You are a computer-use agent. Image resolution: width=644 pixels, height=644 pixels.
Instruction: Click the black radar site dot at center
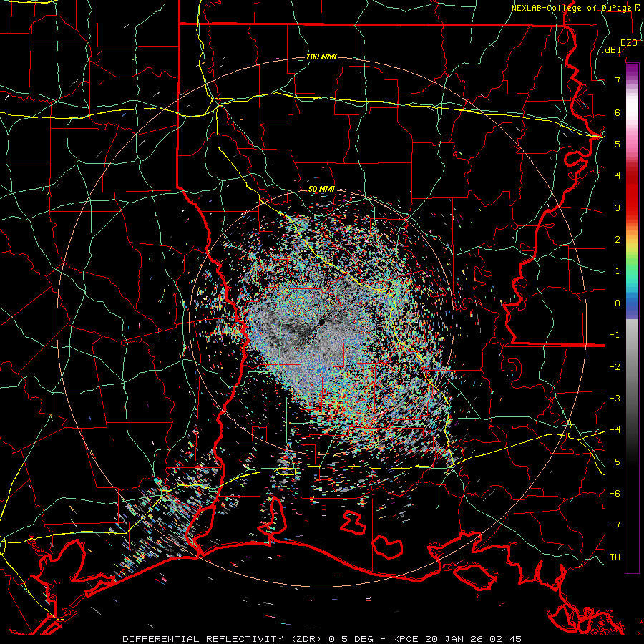[x=321, y=322]
